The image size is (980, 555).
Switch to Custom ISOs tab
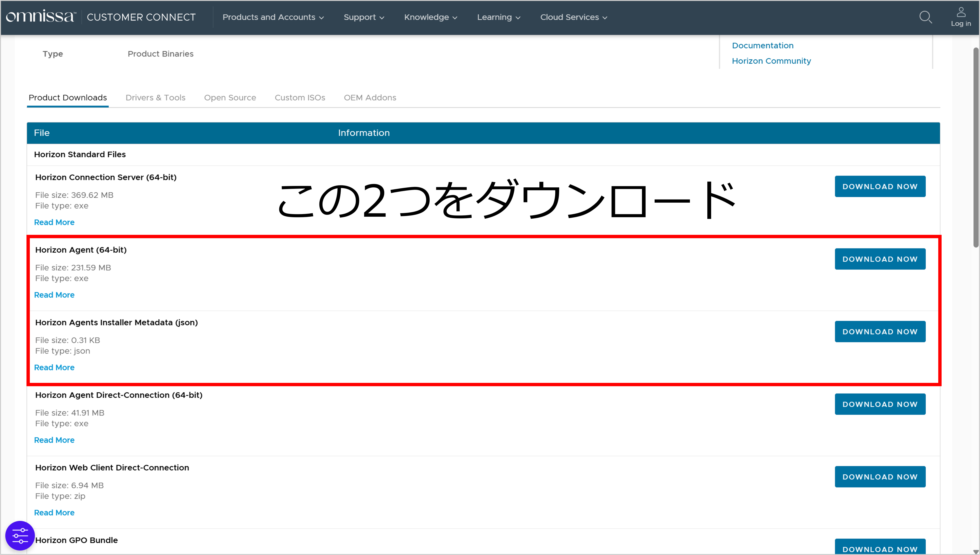300,98
